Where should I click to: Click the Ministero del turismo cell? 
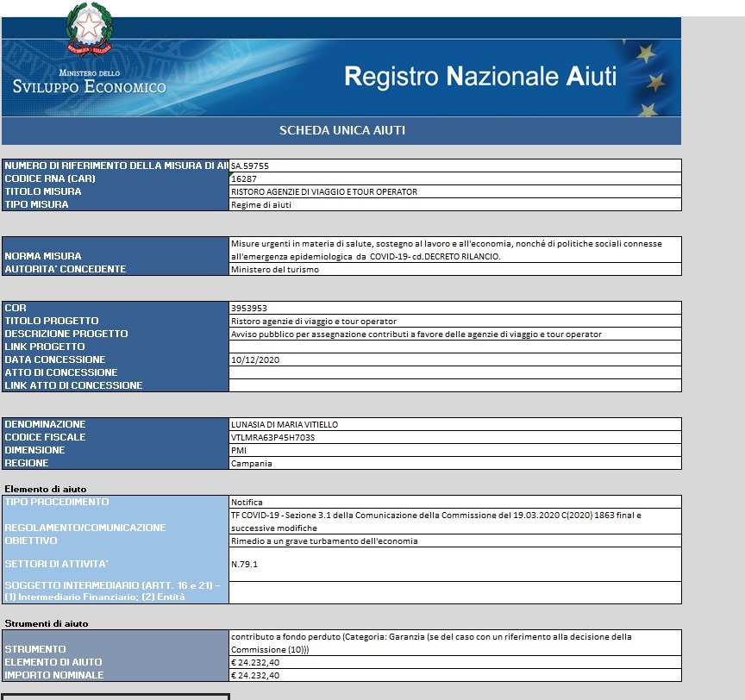(x=455, y=269)
